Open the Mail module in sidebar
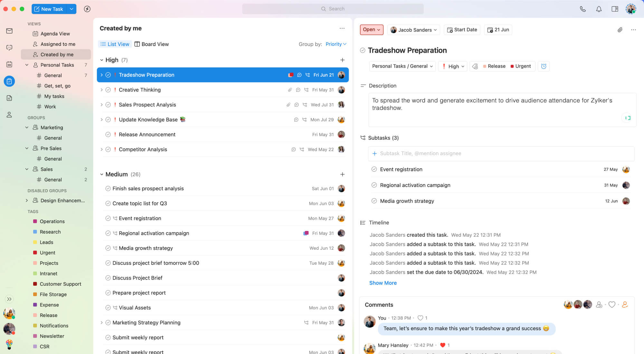Viewport: 644px width, 354px height. [9, 31]
